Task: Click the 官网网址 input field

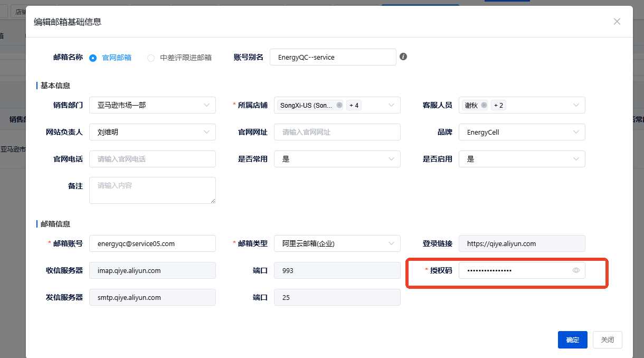Action: (337, 132)
